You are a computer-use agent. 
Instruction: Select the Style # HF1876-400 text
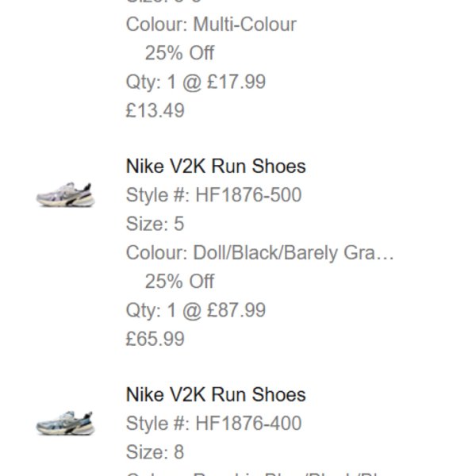click(x=213, y=424)
